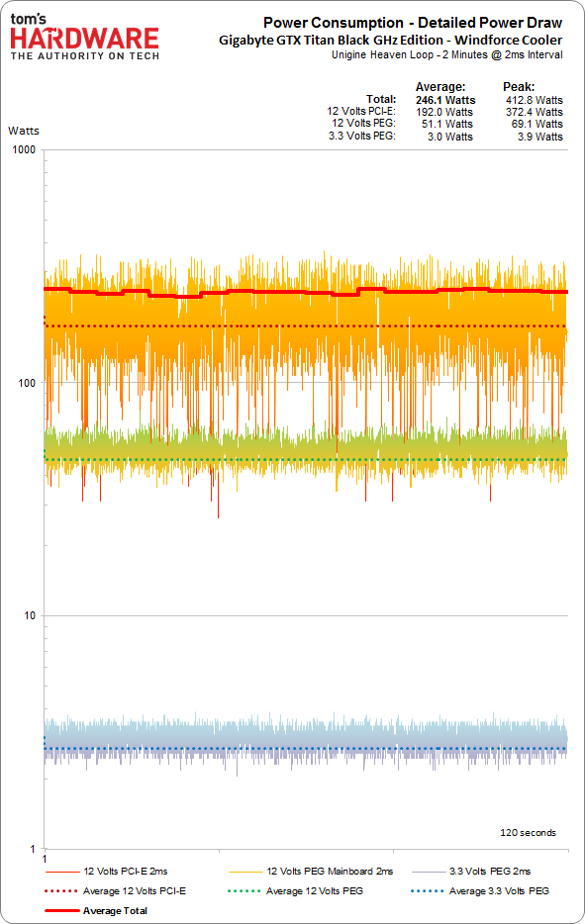Click the 'Peak:' column header

(x=519, y=87)
